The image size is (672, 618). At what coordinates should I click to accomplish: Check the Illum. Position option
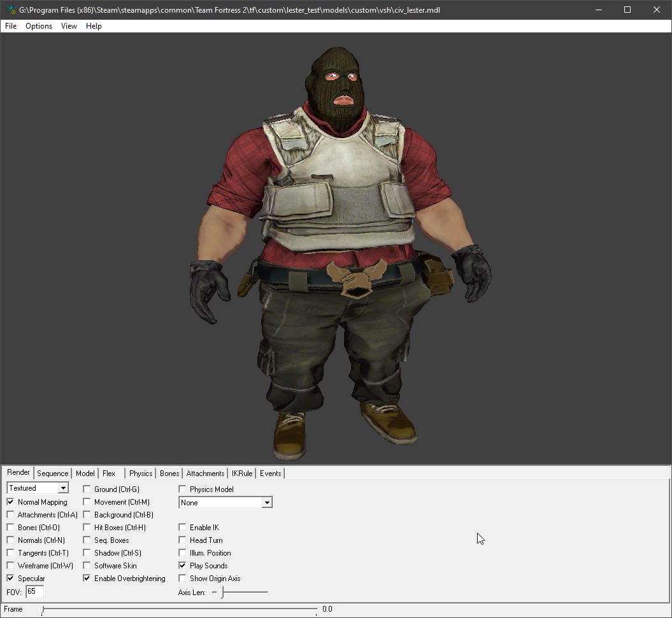coord(182,553)
